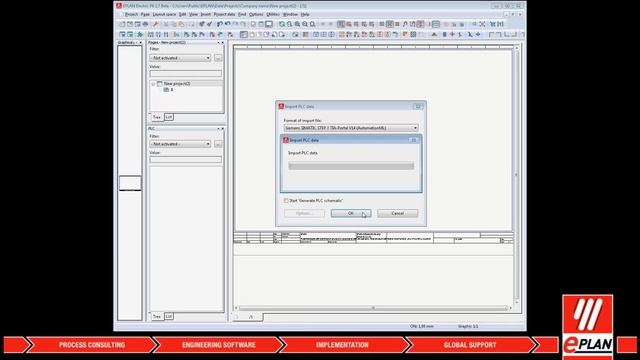Screen dimensions: 640x360
Task: Click Cancel in Import PLC data dialog
Action: pos(398,213)
